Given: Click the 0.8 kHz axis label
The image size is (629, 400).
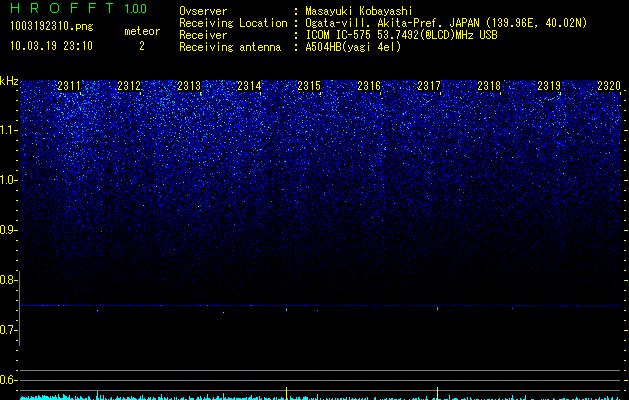Looking at the screenshot, I should (x=8, y=280).
